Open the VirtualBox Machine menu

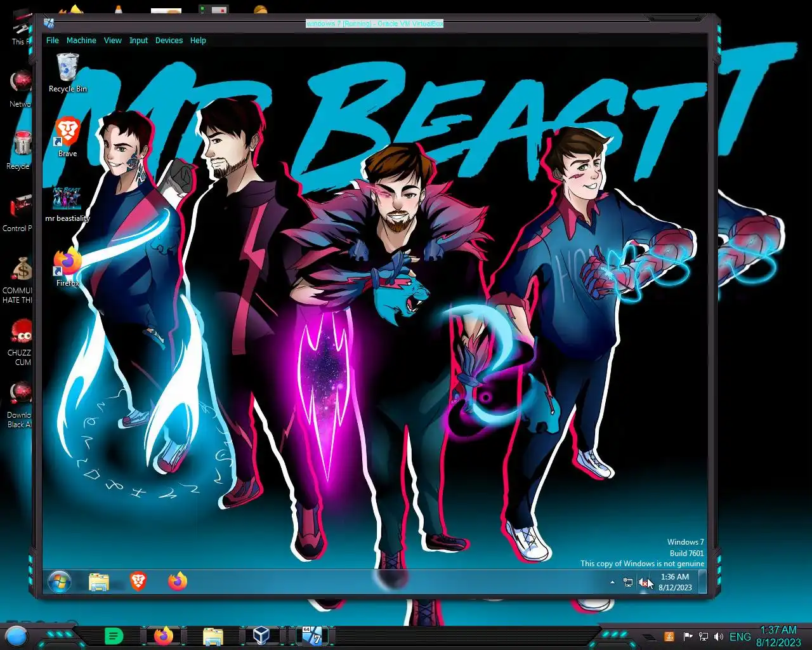[x=81, y=41]
